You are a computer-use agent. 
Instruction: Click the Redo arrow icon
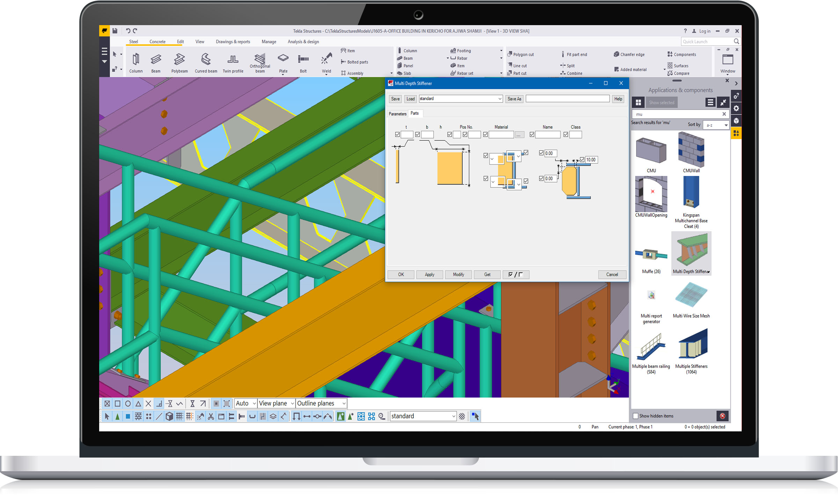coord(135,31)
